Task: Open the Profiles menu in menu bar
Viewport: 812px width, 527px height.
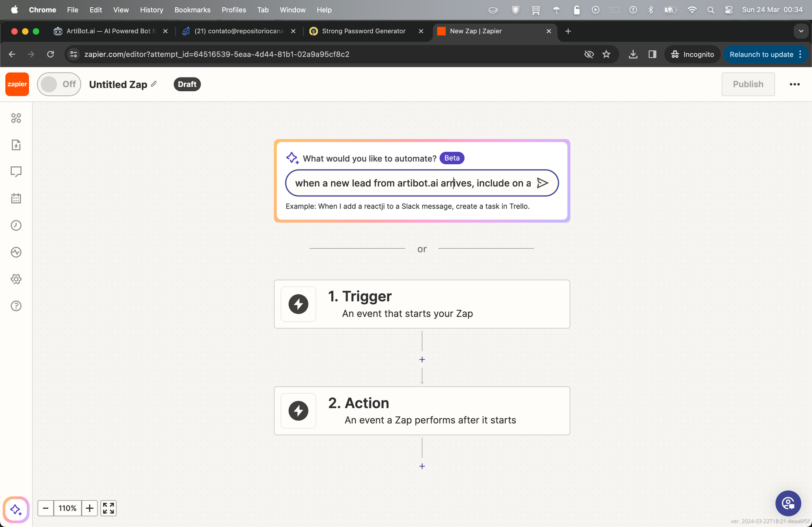Action: (x=234, y=10)
